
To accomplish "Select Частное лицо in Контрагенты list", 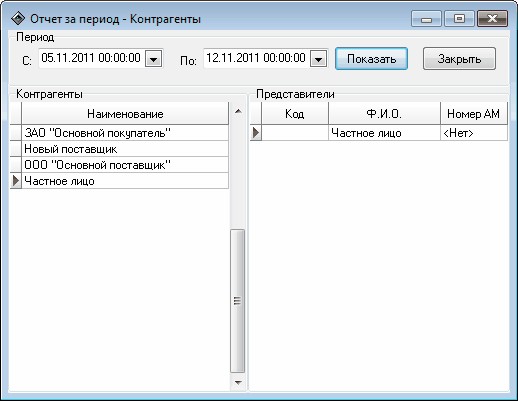I will pos(125,181).
